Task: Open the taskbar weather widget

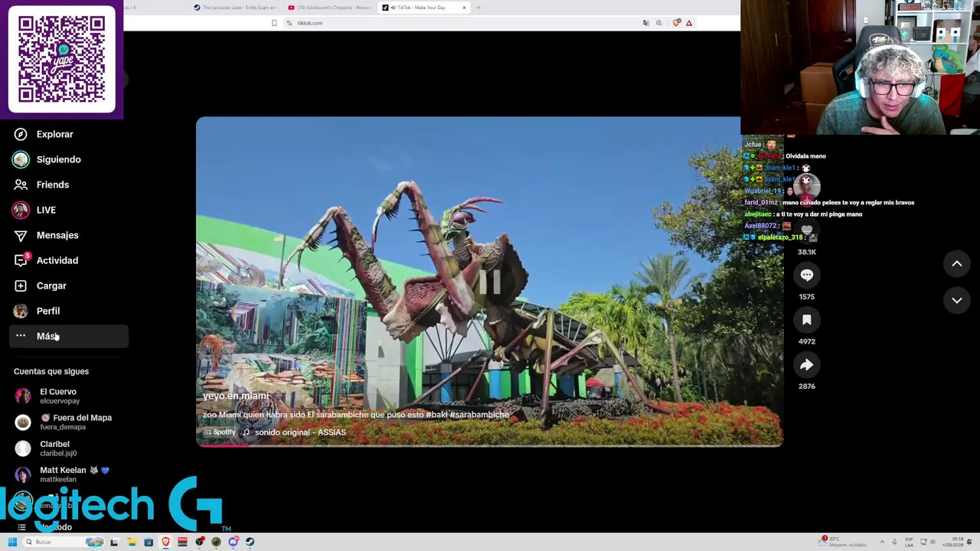Action: coord(843,542)
